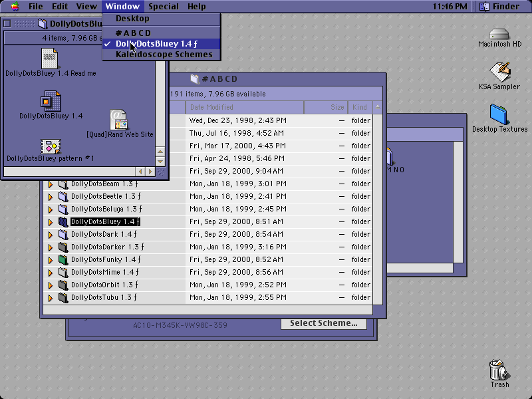Image resolution: width=532 pixels, height=399 pixels.
Task: Open the Edit menu
Action: point(60,7)
